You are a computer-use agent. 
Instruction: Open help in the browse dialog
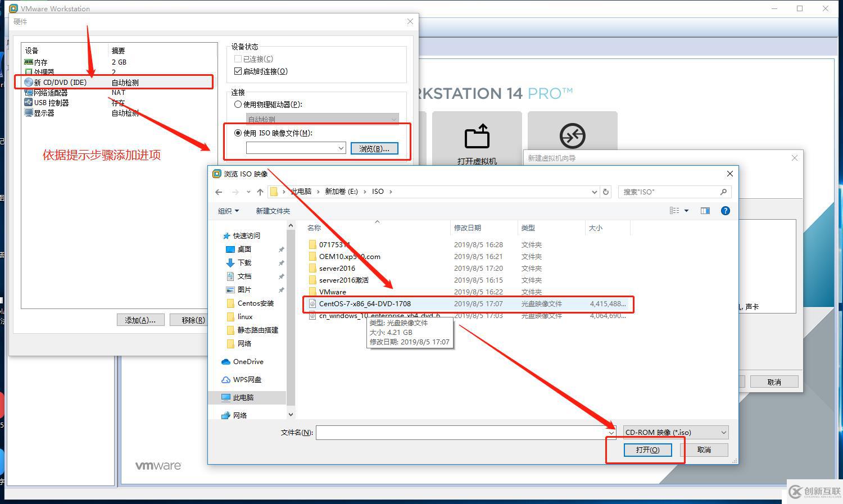tap(726, 211)
